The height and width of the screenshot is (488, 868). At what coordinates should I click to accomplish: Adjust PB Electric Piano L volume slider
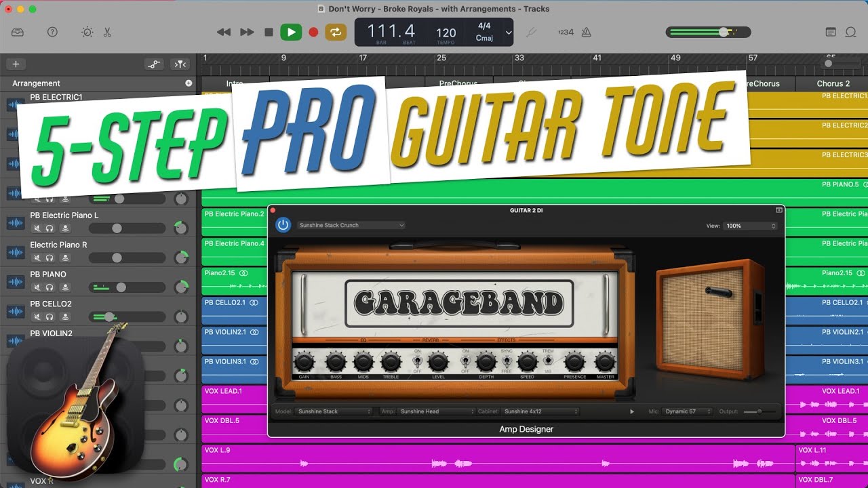point(127,228)
